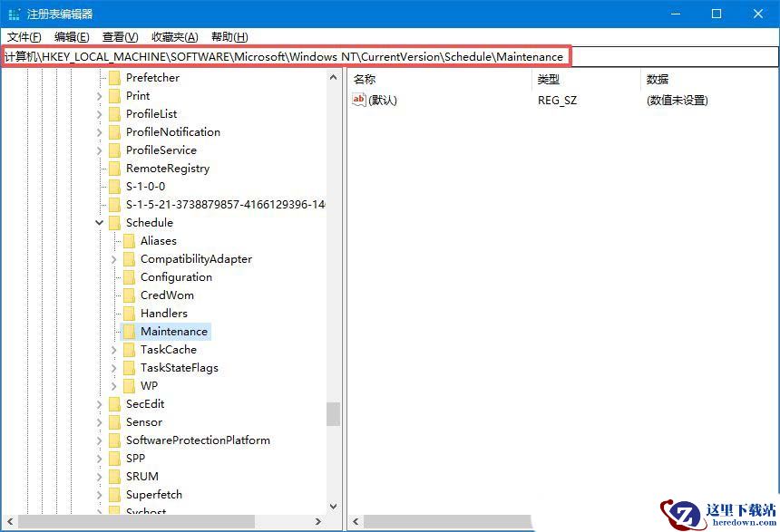
Task: Open the 查看(V) menu
Action: (x=120, y=37)
